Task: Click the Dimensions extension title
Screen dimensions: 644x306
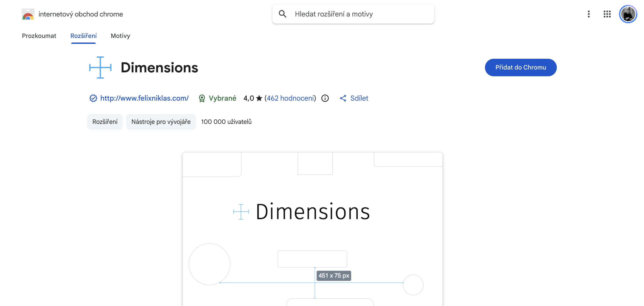Action: [x=159, y=68]
